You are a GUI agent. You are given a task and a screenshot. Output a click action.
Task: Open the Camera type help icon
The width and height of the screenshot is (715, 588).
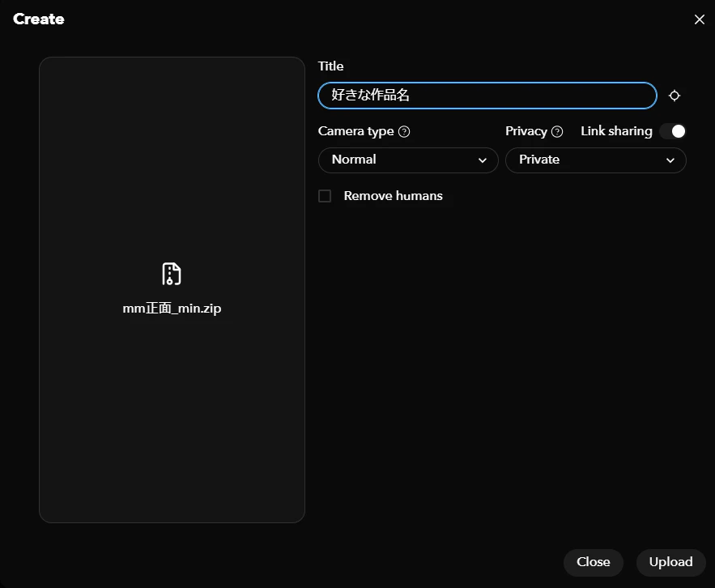coord(404,132)
